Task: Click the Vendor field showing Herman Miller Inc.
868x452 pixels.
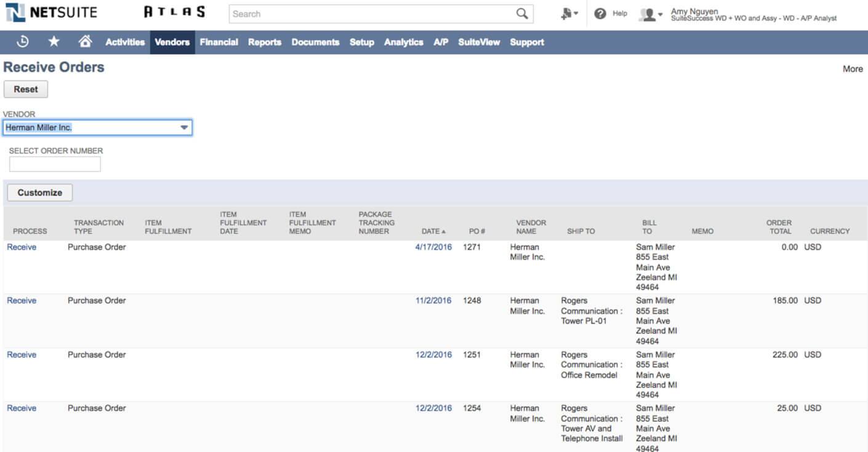Action: click(x=97, y=127)
